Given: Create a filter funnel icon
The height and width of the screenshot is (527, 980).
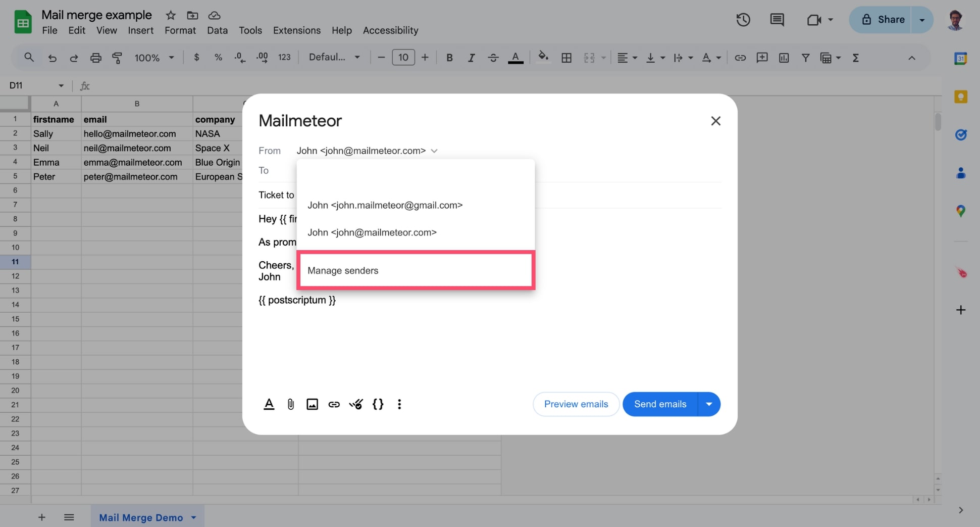Looking at the screenshot, I should [x=805, y=58].
